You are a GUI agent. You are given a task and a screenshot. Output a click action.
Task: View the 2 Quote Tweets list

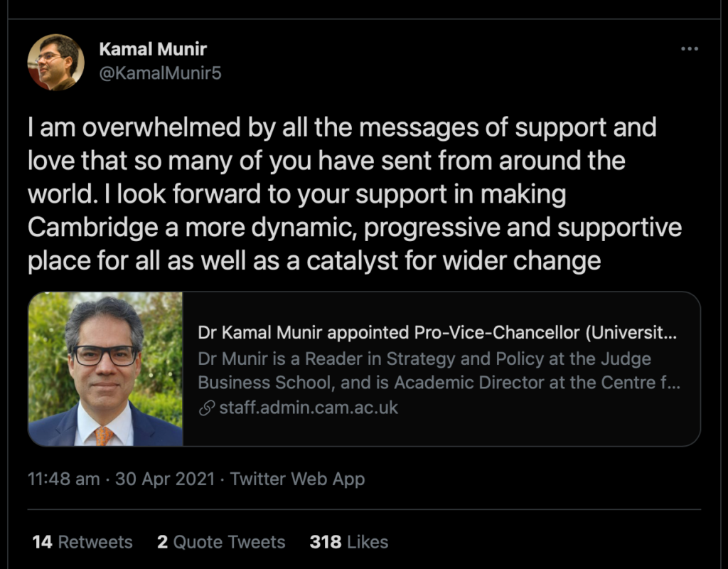[221, 542]
